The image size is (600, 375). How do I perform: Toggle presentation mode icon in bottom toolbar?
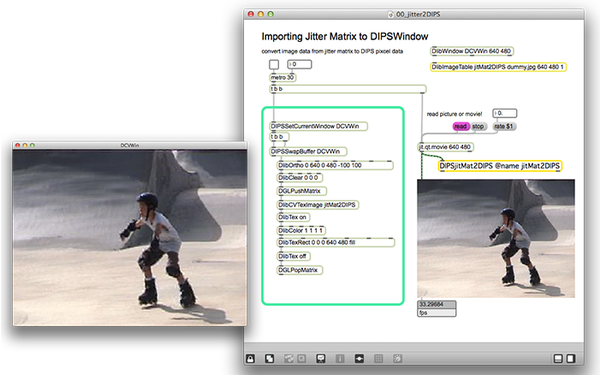321,359
